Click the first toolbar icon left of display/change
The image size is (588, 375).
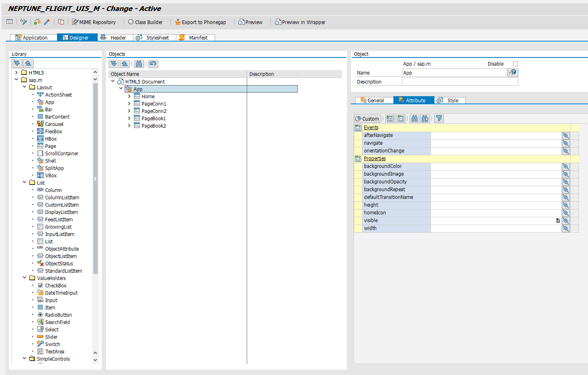(x=10, y=22)
